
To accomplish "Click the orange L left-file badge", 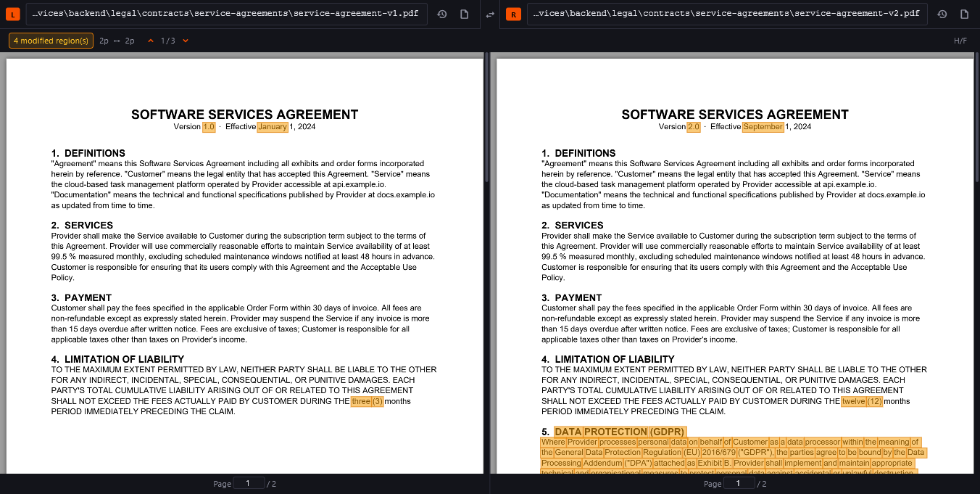I will tap(13, 15).
